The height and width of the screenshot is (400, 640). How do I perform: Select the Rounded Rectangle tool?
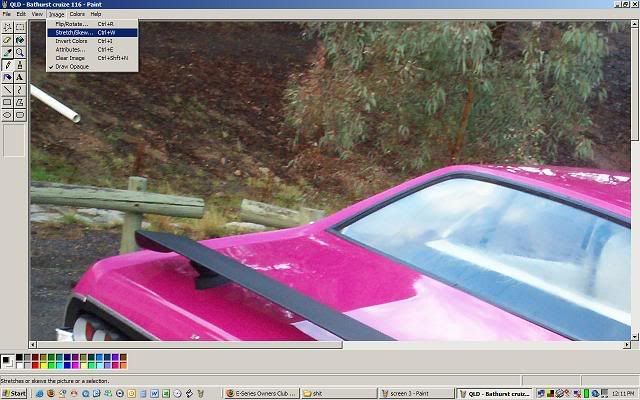(20, 115)
